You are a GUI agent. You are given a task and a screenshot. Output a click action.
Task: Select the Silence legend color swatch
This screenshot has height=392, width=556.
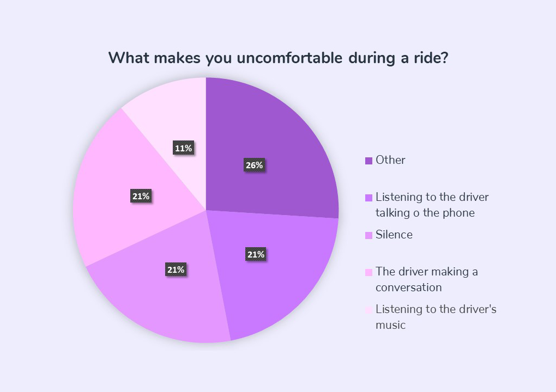369,236
